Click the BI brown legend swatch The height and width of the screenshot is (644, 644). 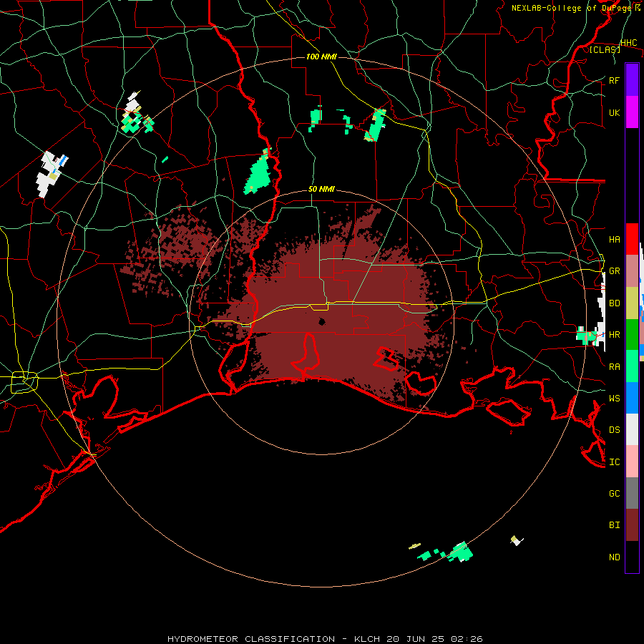click(632, 525)
